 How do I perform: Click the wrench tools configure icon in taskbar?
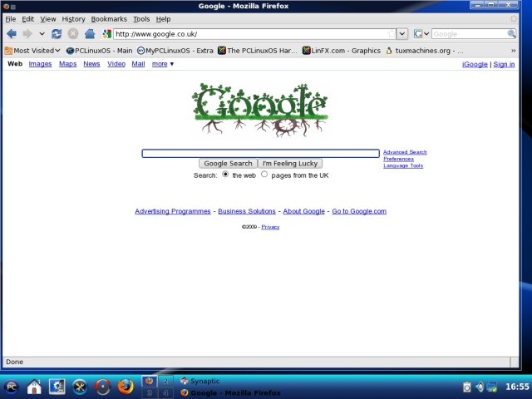80,387
